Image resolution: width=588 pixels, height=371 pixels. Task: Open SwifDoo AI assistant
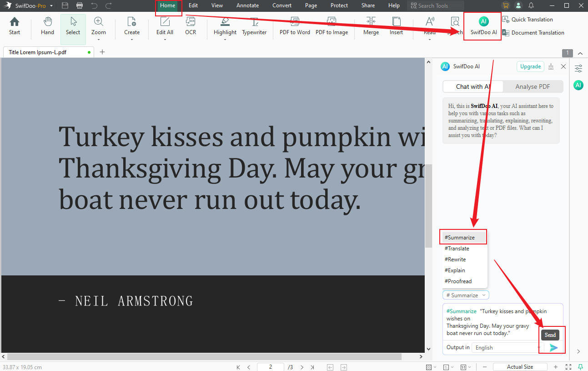[x=482, y=25]
